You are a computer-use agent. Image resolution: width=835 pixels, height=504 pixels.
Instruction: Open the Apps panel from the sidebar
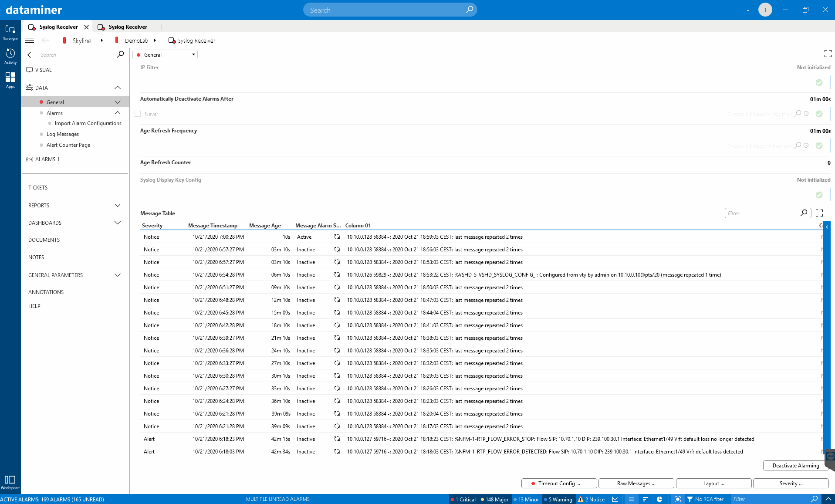10,79
